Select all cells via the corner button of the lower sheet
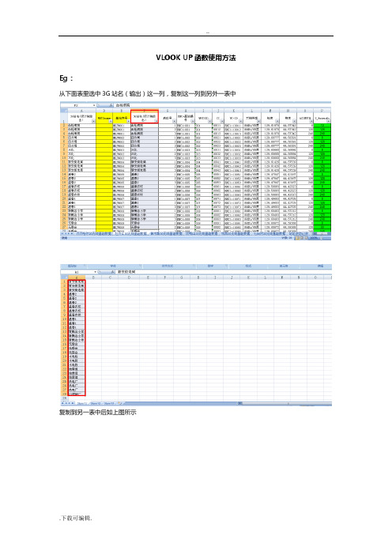Screen dimensions: 392x555 coord(62,277)
